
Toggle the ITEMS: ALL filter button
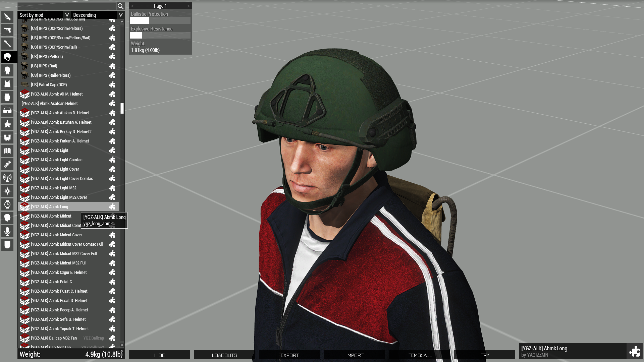click(x=420, y=355)
